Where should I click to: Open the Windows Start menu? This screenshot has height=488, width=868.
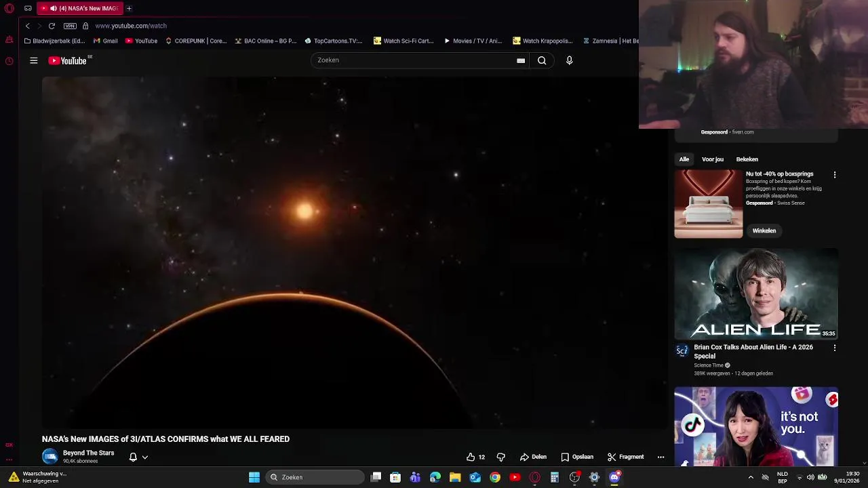pyautogui.click(x=254, y=477)
